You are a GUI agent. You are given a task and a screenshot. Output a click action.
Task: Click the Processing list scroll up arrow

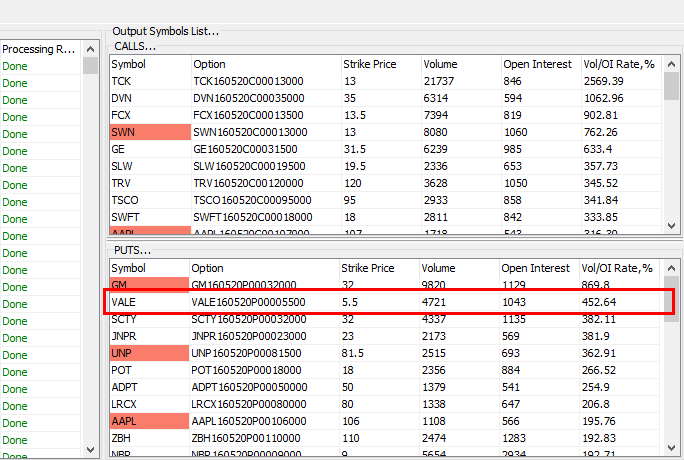90,49
